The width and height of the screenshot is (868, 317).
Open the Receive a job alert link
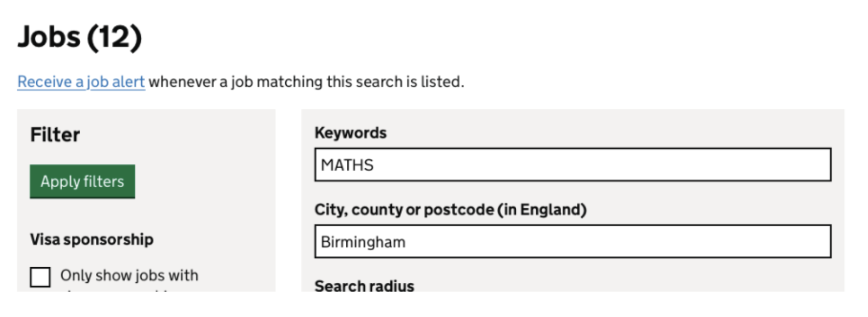pyautogui.click(x=81, y=82)
